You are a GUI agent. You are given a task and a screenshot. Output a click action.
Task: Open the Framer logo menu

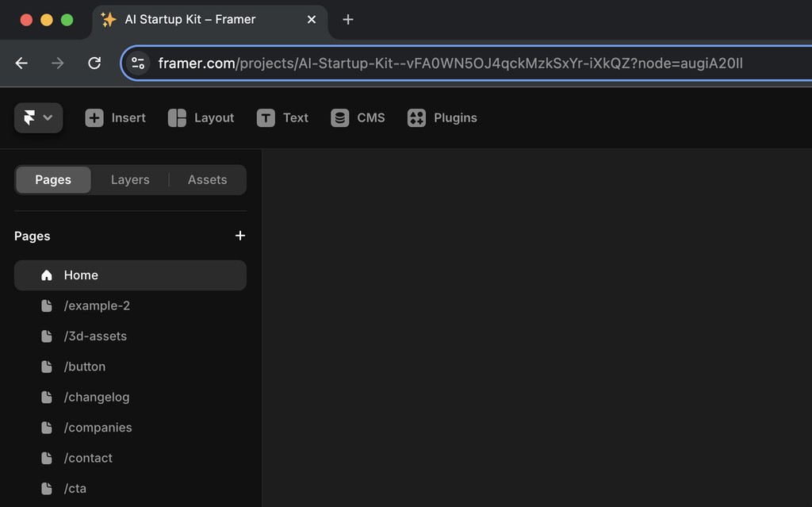click(38, 117)
